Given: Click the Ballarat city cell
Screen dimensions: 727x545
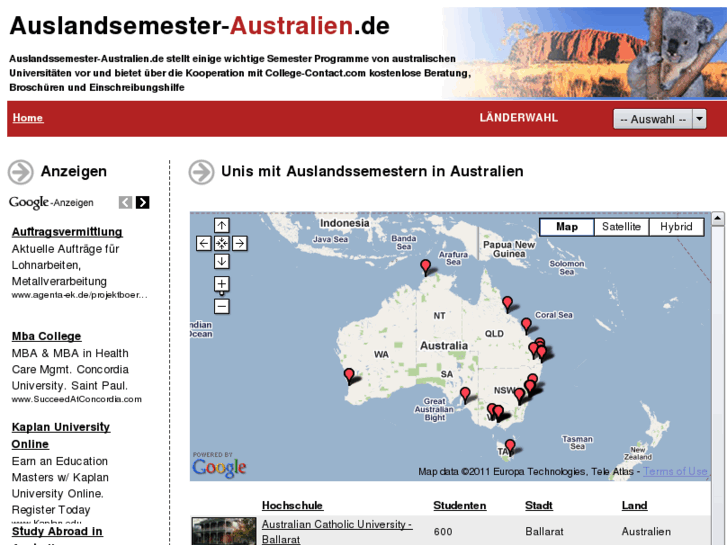Looking at the screenshot, I should (x=544, y=532).
